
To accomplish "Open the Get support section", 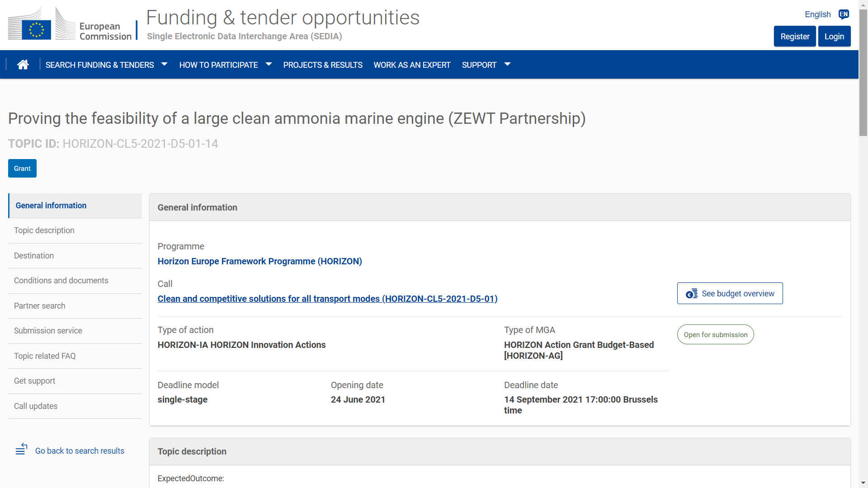I will (75, 381).
